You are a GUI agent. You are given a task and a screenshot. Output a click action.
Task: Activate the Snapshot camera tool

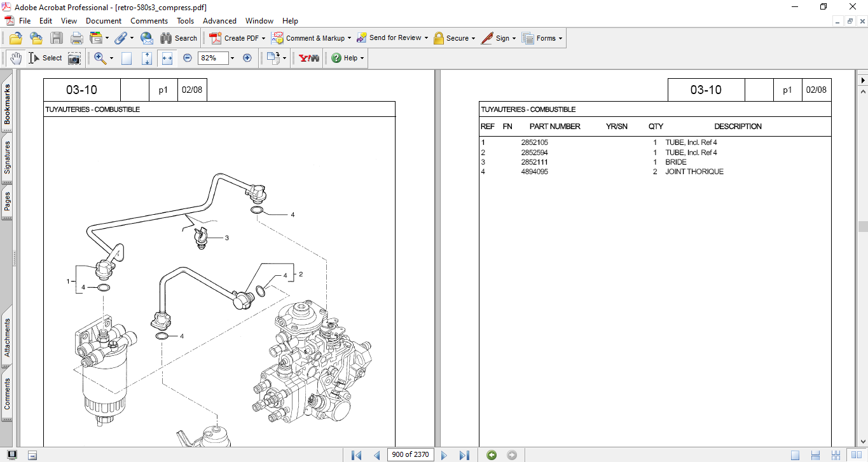pos(74,58)
